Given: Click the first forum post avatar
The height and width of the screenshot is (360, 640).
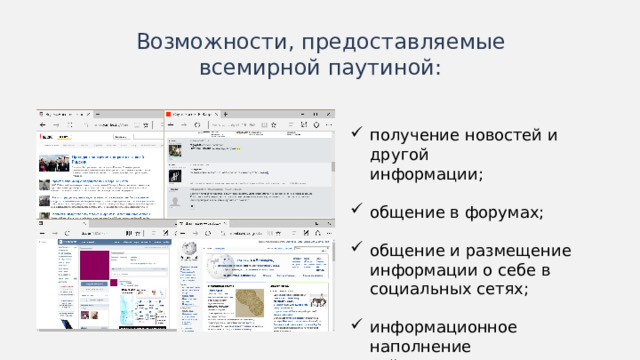Looking at the screenshot, I should pyautogui.click(x=175, y=151).
